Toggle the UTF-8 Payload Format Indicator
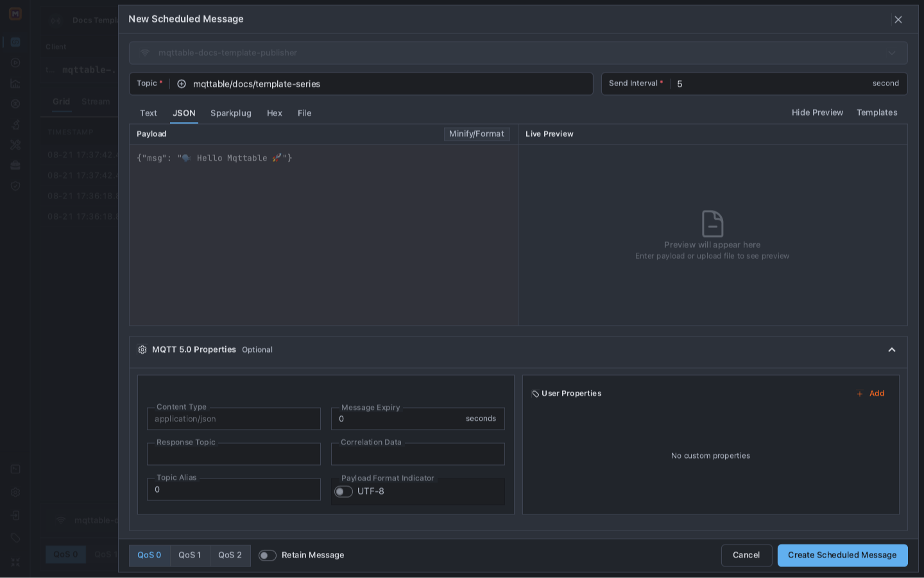This screenshot has width=924, height=578. (343, 492)
